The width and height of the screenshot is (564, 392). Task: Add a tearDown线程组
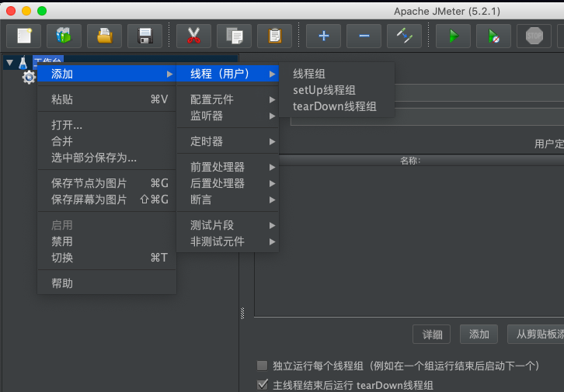[336, 106]
